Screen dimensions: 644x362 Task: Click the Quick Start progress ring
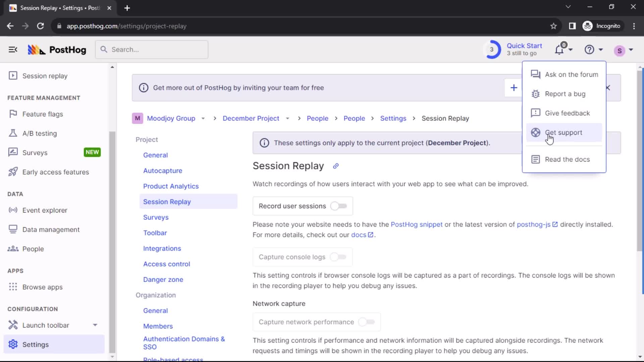pos(492,50)
